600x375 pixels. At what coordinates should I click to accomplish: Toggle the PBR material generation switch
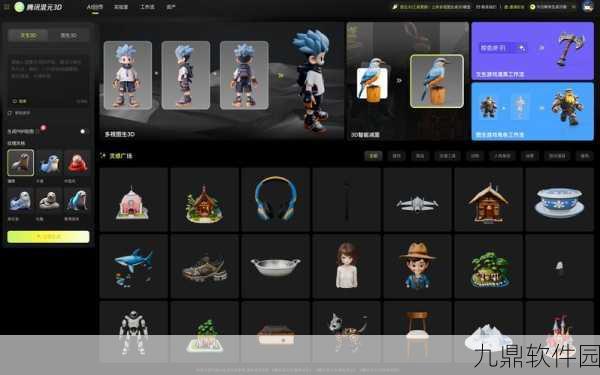click(x=82, y=131)
